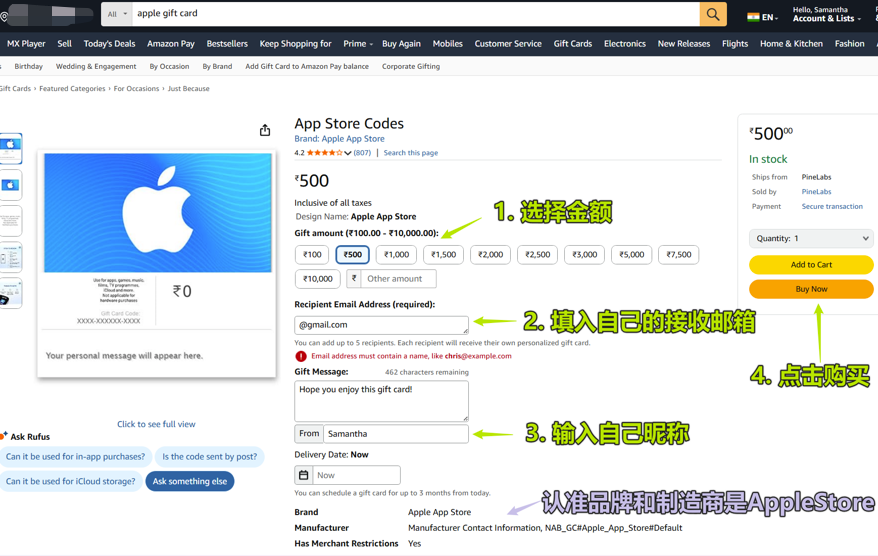Viewport: 878px width, 556px height.
Task: Select the ₹100 gift amount option
Action: (x=312, y=255)
